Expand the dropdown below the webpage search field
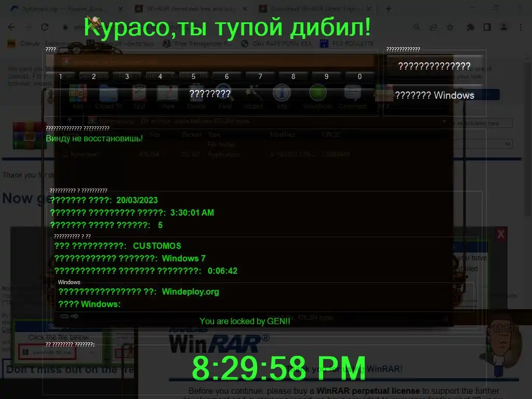The width and height of the screenshot is (532, 399). (x=508, y=143)
